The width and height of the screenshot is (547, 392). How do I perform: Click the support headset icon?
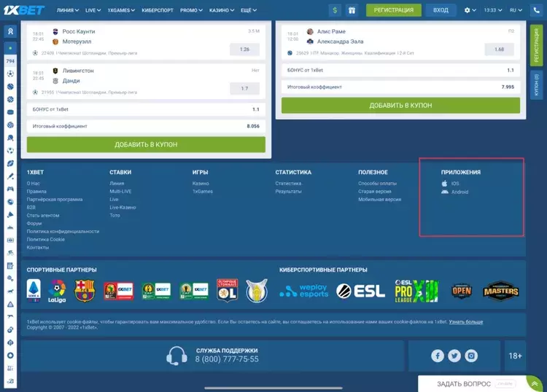tap(176, 356)
